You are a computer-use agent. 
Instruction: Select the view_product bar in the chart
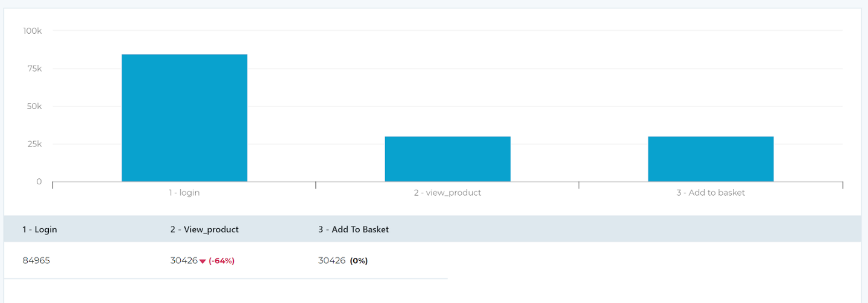(448, 159)
